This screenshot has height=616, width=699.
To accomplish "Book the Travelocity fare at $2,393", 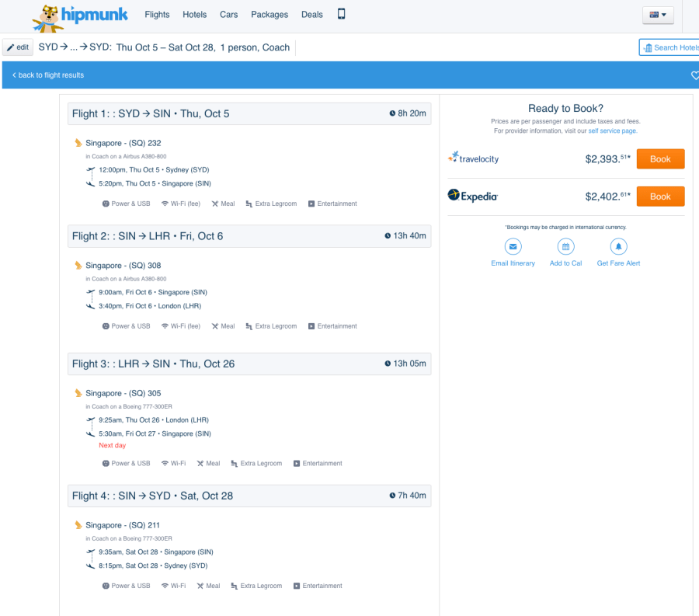I will pos(659,159).
